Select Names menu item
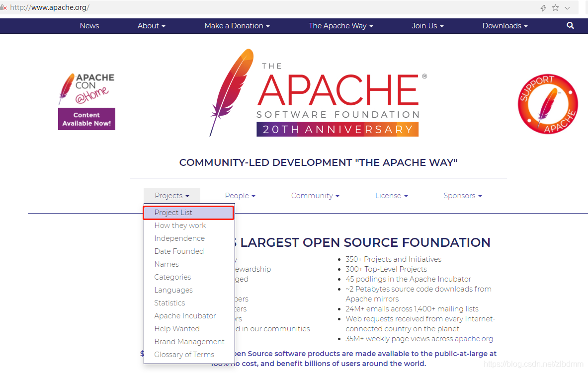588x373 pixels. 188,264
